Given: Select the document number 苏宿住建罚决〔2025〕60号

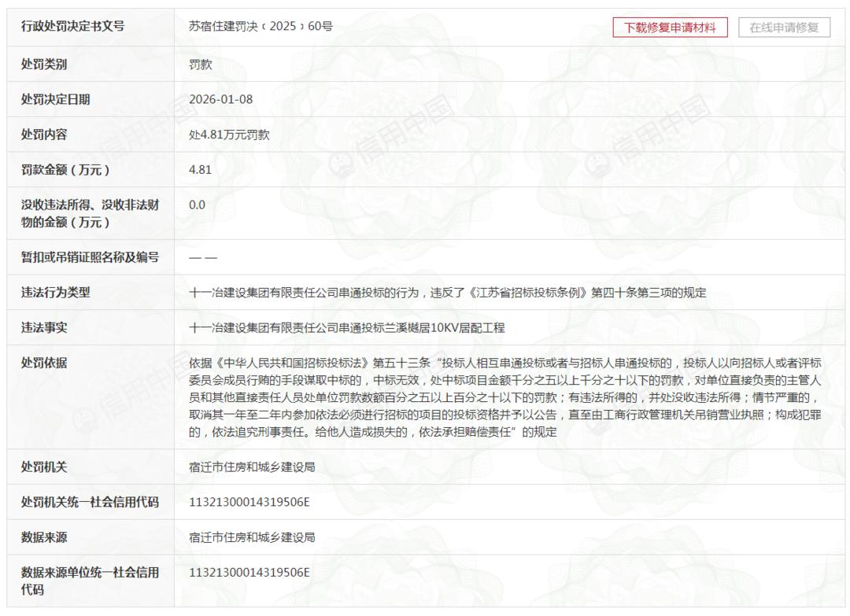Looking at the screenshot, I should 261,26.
